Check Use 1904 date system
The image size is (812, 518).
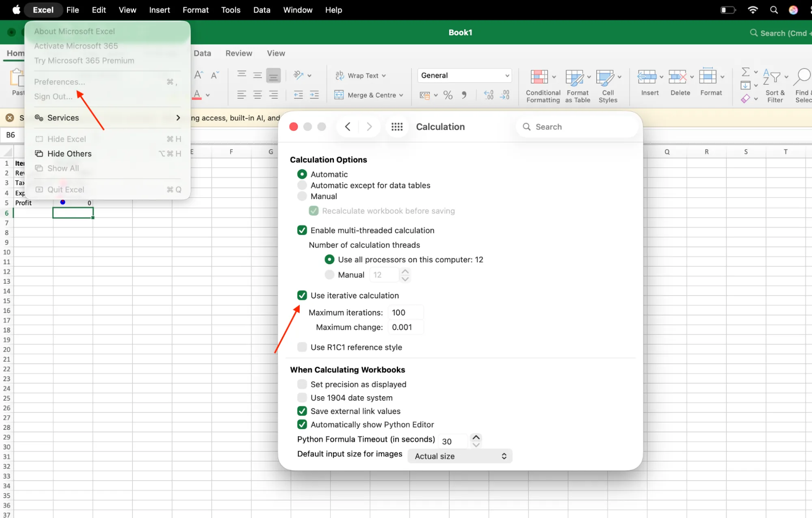click(x=302, y=397)
